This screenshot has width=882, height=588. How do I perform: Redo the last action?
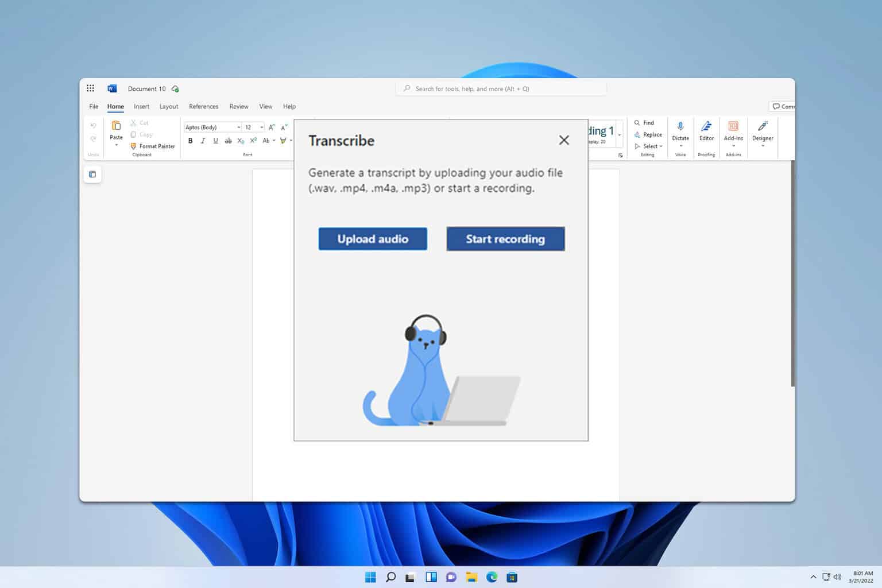(93, 139)
